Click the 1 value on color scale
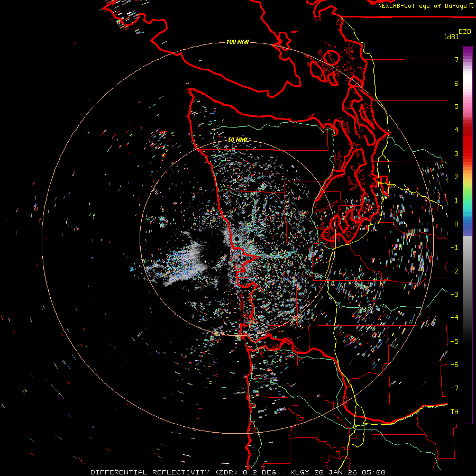 click(456, 200)
